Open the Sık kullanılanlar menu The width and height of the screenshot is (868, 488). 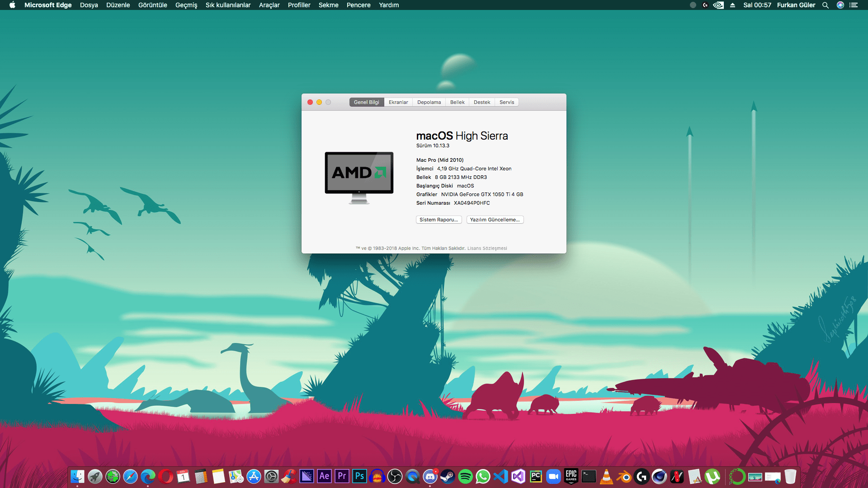(228, 5)
